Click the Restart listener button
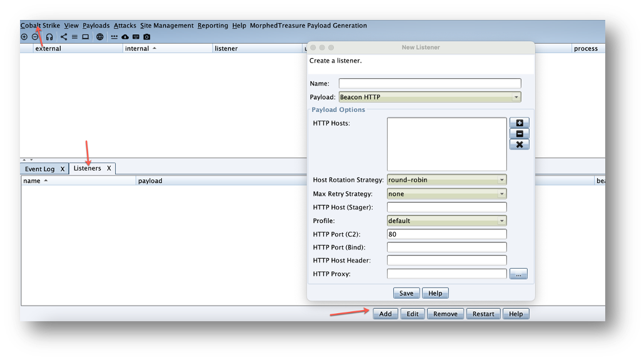The width and height of the screenshot is (644, 360). click(483, 314)
